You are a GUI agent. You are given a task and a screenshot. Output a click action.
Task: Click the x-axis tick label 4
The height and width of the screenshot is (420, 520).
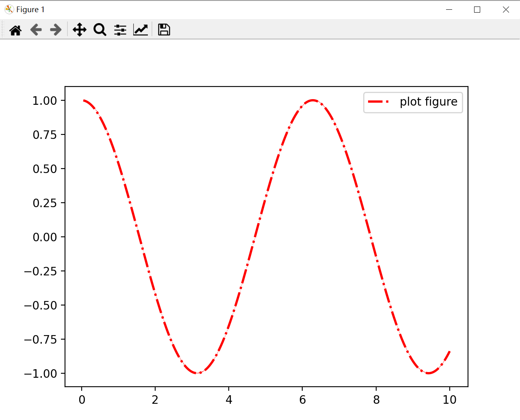229,400
